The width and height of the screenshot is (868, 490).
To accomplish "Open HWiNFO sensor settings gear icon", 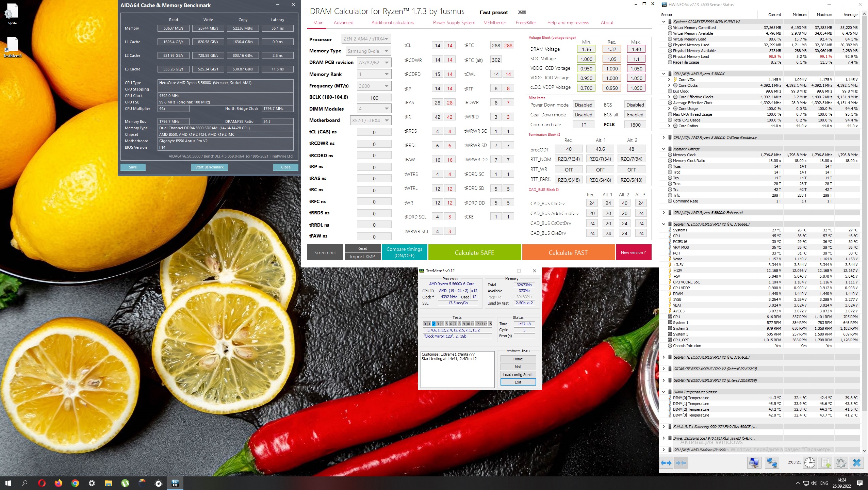I will coord(841,463).
